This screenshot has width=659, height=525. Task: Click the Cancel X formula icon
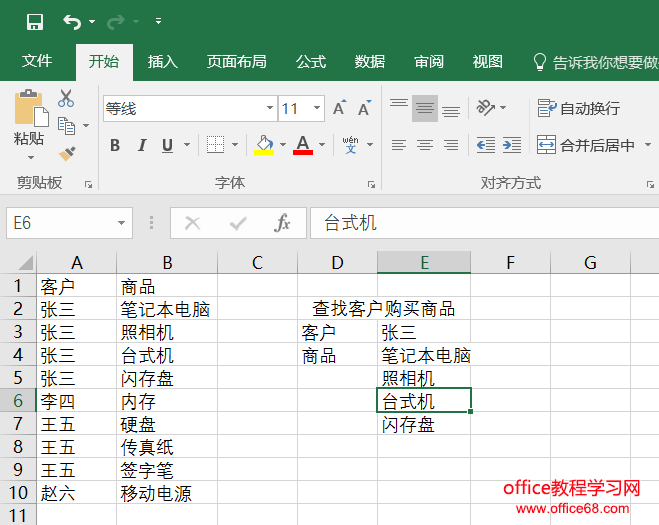193,223
